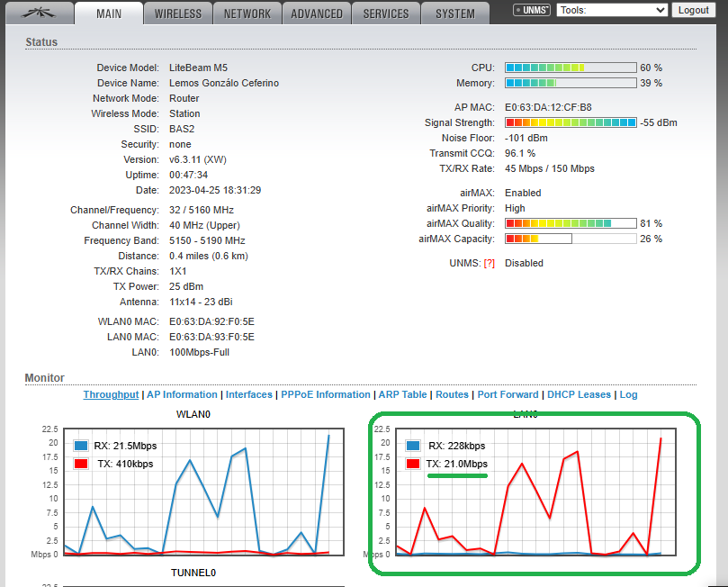The height and width of the screenshot is (587, 728).
Task: Click the UNMS badge icon
Action: 532,10
